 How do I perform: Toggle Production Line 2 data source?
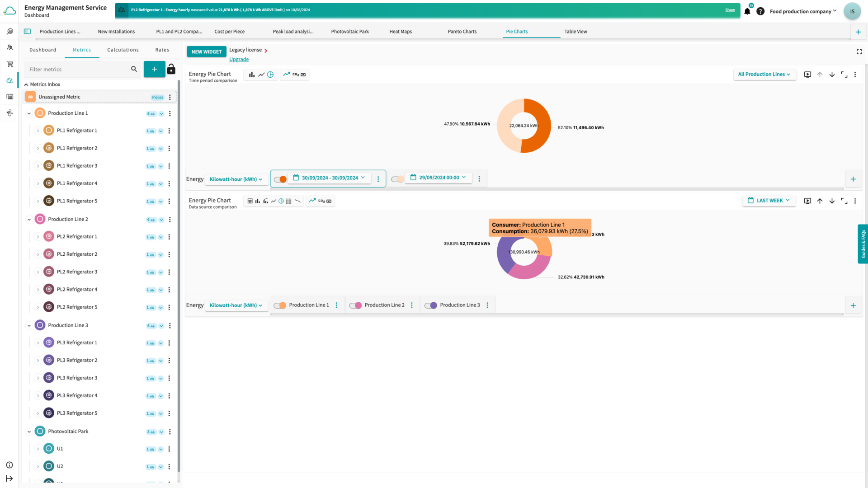[355, 305]
